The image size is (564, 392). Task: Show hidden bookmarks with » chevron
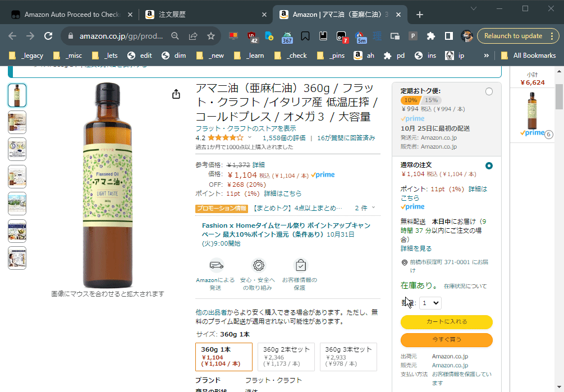click(487, 56)
